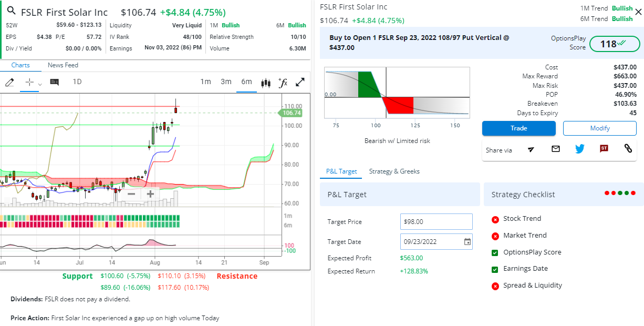Click the green profit zone in payoff diagram
644x326 pixels.
tap(370, 84)
